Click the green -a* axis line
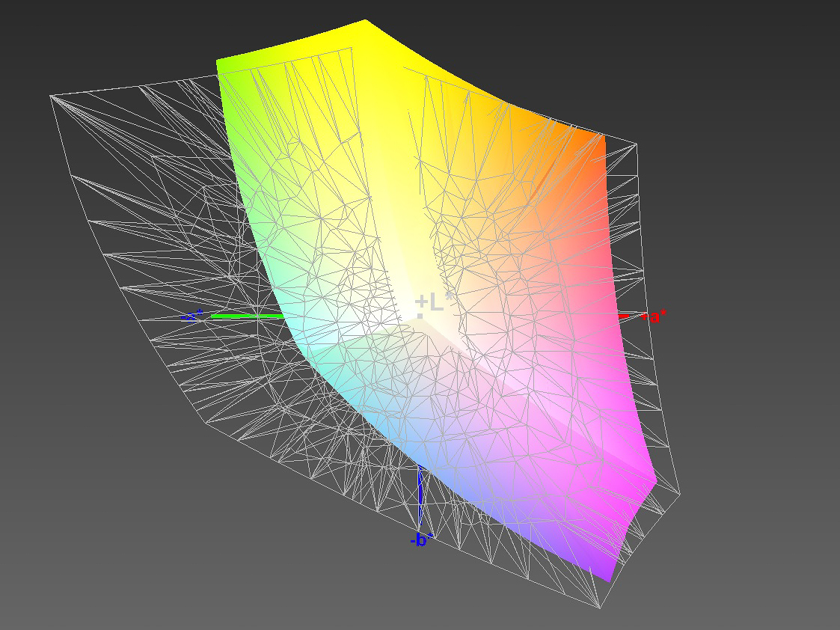Screen dimensions: 840x630 coord(247,316)
